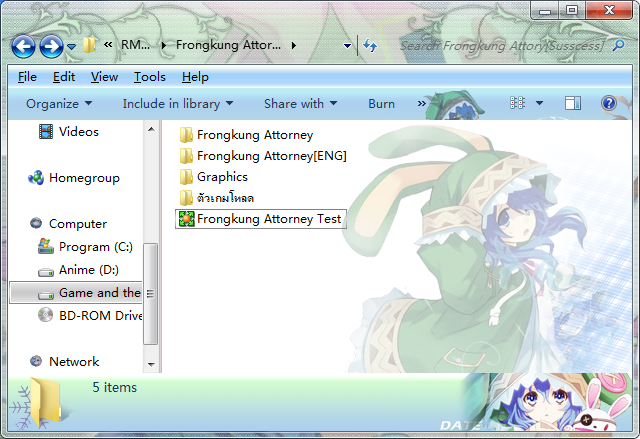The height and width of the screenshot is (439, 640).
Task: Click the large folder icon in details pane
Action: coord(46,402)
